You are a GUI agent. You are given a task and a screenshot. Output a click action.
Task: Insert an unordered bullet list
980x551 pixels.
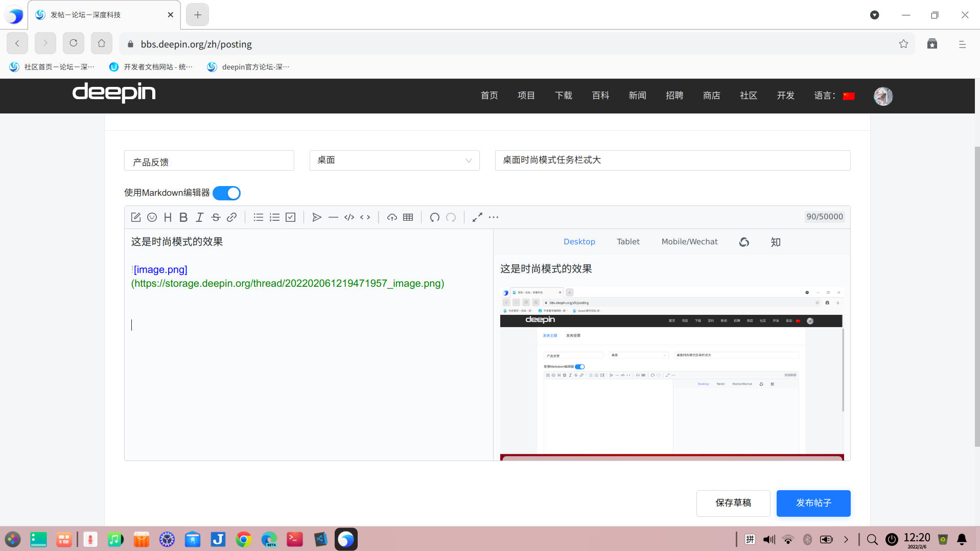(x=259, y=217)
